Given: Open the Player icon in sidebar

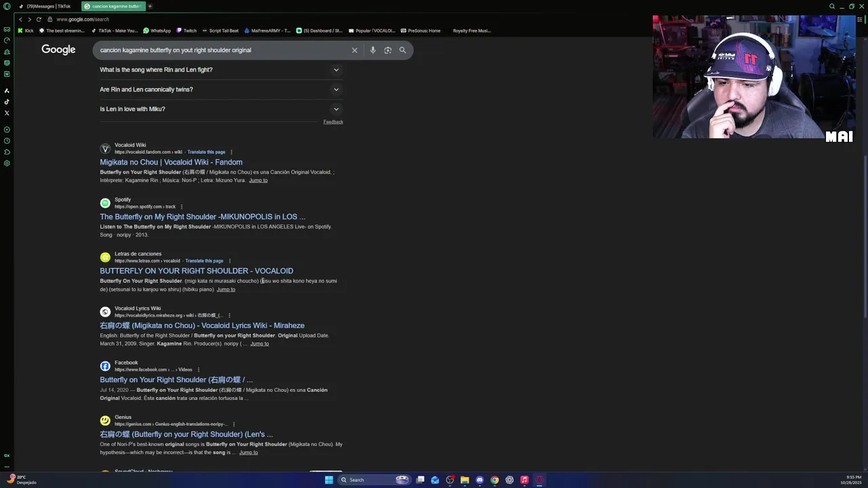Looking at the screenshot, I should (7, 129).
